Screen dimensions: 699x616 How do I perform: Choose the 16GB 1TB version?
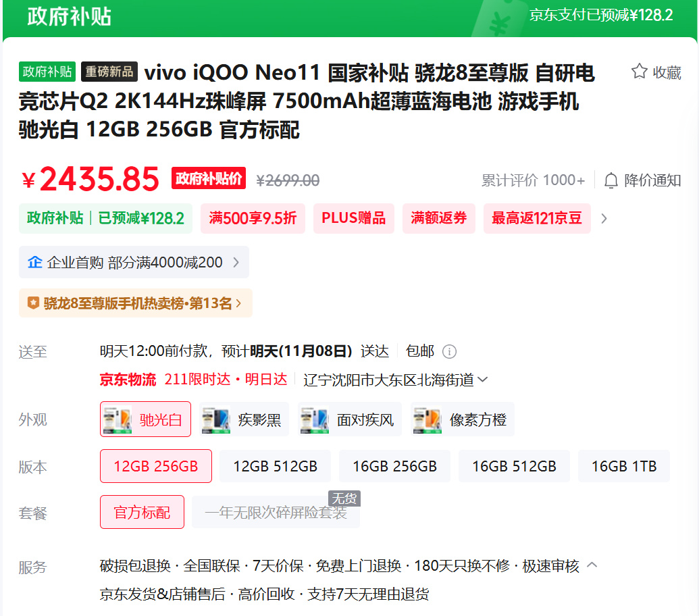[x=623, y=466]
